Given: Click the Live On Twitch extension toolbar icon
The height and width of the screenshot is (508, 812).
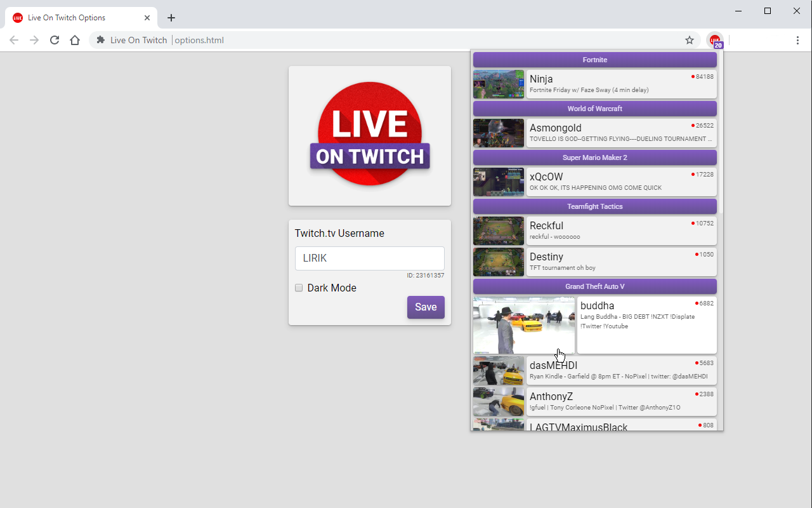Looking at the screenshot, I should [716, 40].
